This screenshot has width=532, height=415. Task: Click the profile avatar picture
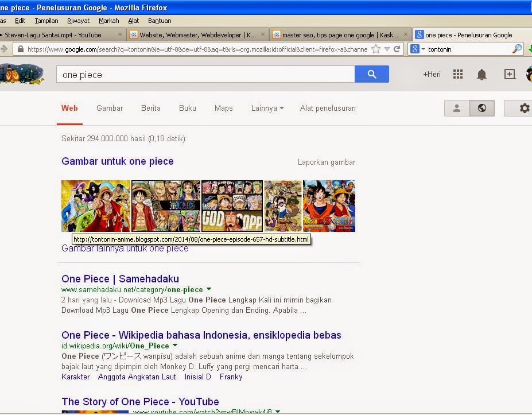point(527,73)
